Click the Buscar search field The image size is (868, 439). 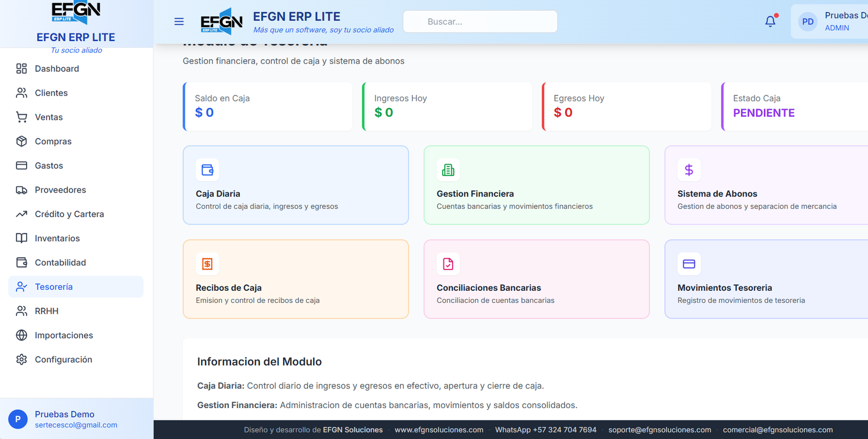pyautogui.click(x=480, y=22)
